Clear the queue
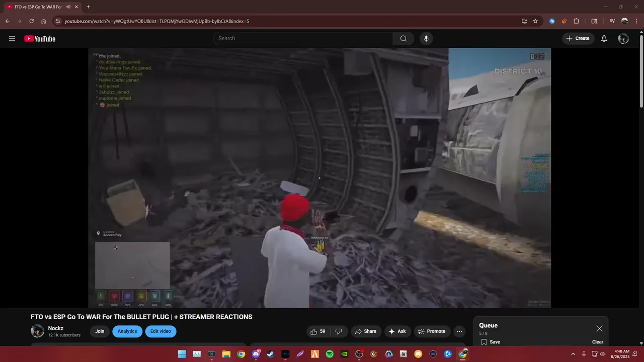 pyautogui.click(x=598, y=342)
